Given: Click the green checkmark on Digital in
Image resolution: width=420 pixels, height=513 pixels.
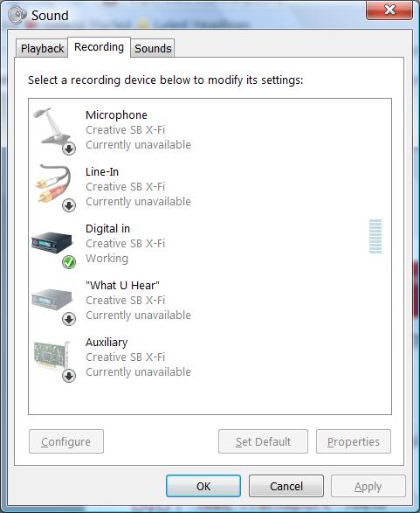Looking at the screenshot, I should pyautogui.click(x=69, y=262).
